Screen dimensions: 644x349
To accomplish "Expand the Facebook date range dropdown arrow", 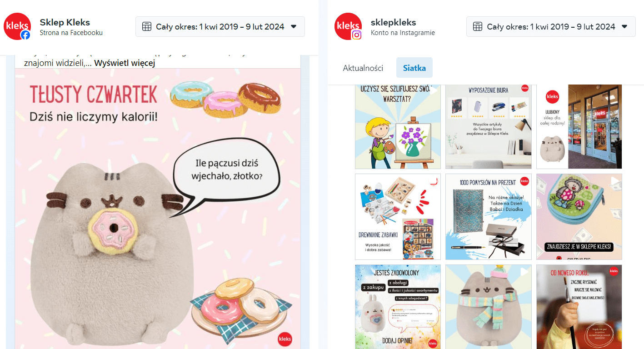I will [294, 26].
